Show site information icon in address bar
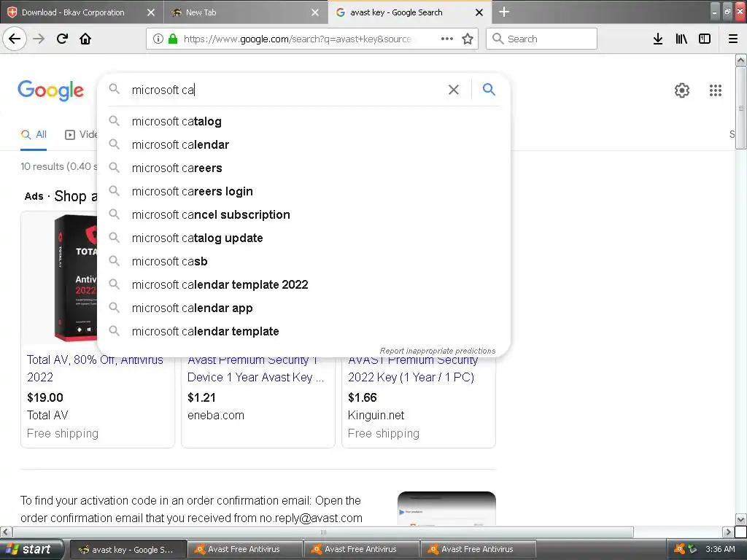The height and width of the screenshot is (560, 747). [x=158, y=39]
